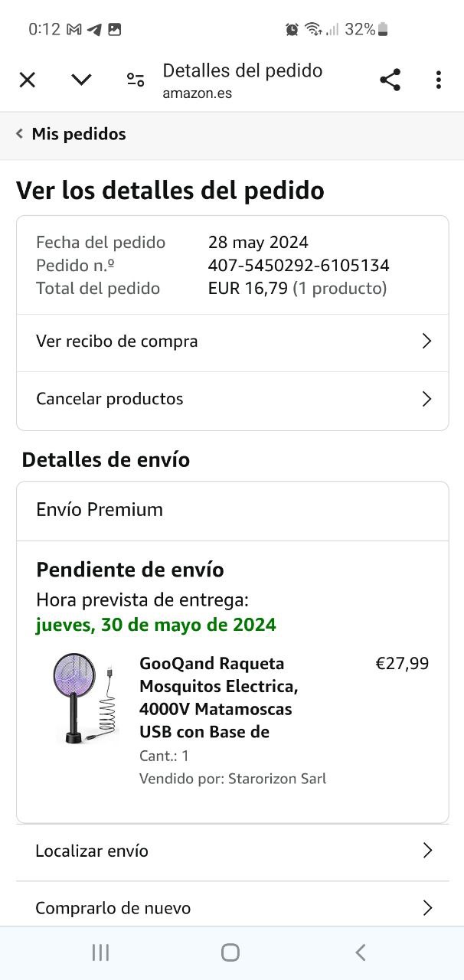
Task: Tap the Detalles del pedido page title
Action: coord(242,71)
